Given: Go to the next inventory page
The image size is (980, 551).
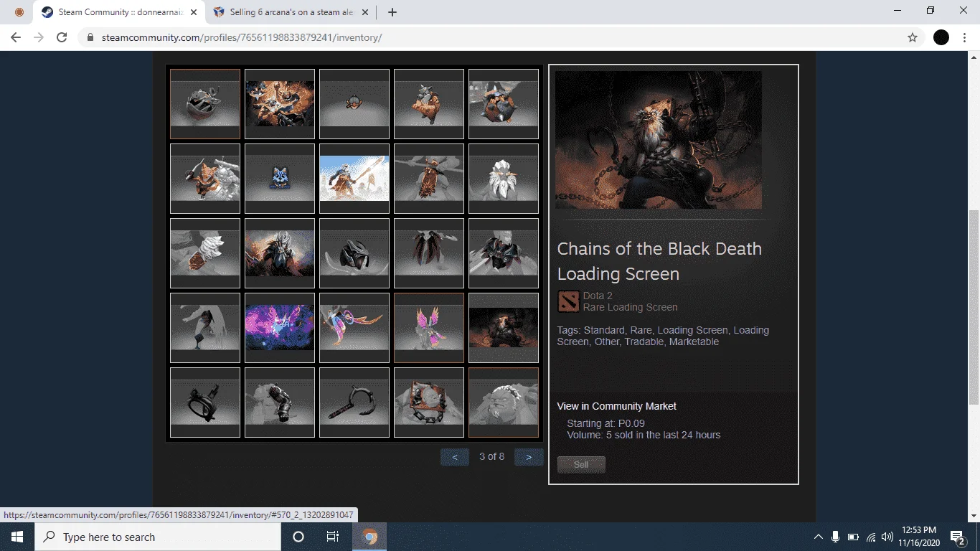Looking at the screenshot, I should click(529, 457).
